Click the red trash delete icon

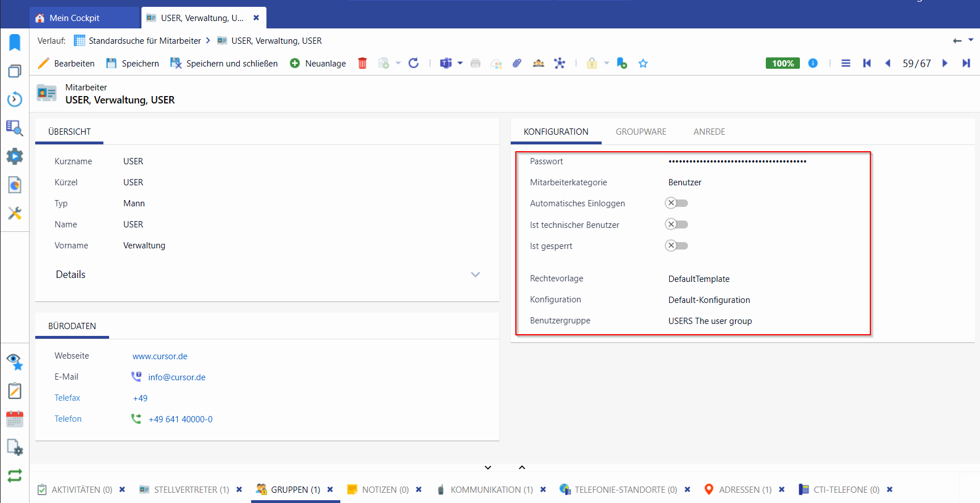click(362, 63)
